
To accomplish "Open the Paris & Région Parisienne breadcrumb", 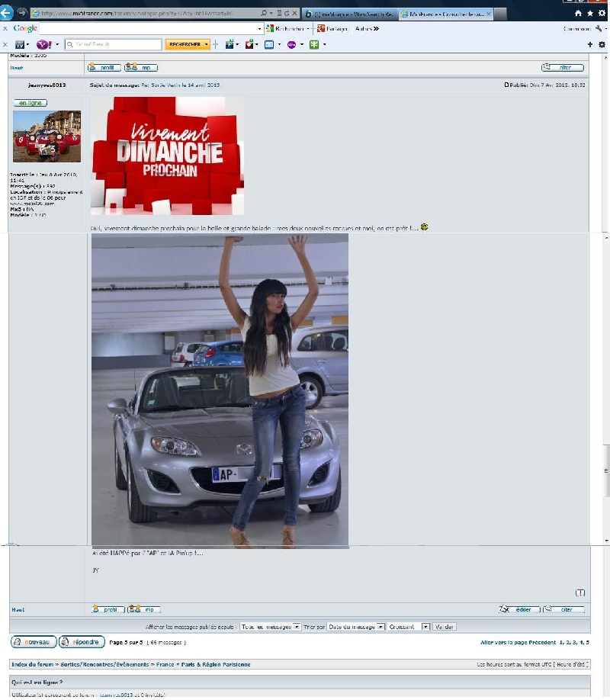I will point(216,664).
